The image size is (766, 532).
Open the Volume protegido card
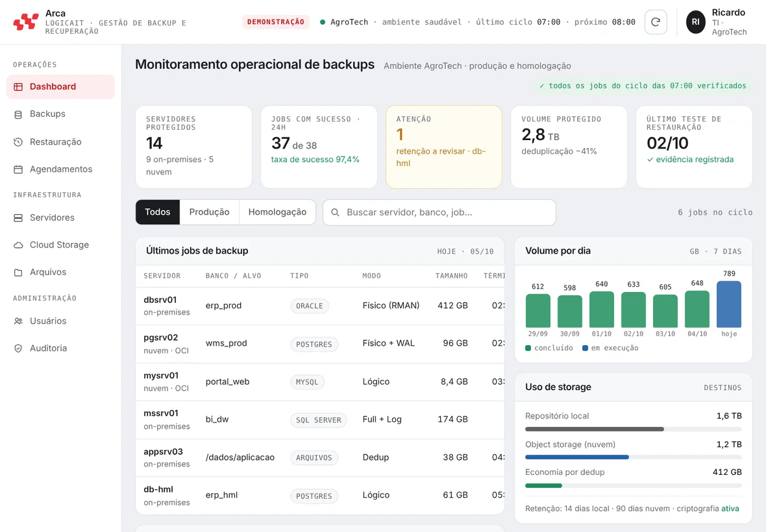tap(569, 147)
